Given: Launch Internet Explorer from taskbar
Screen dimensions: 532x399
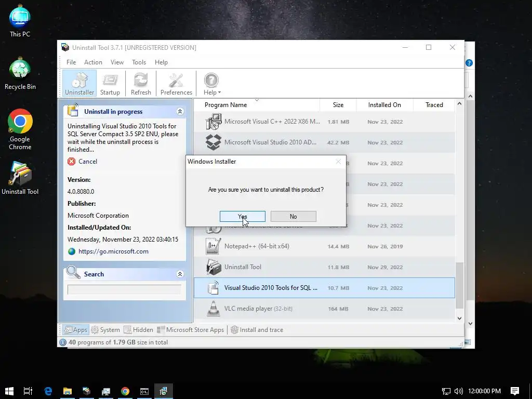Looking at the screenshot, I should pos(48,391).
